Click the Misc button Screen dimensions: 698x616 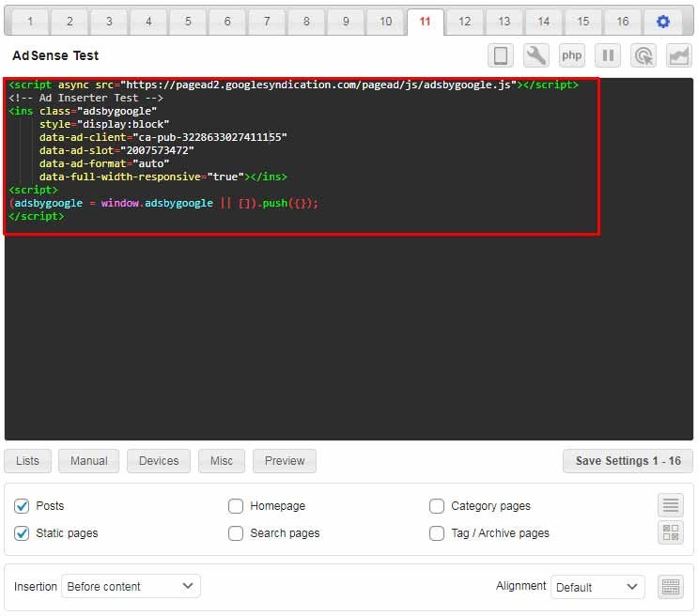(222, 461)
